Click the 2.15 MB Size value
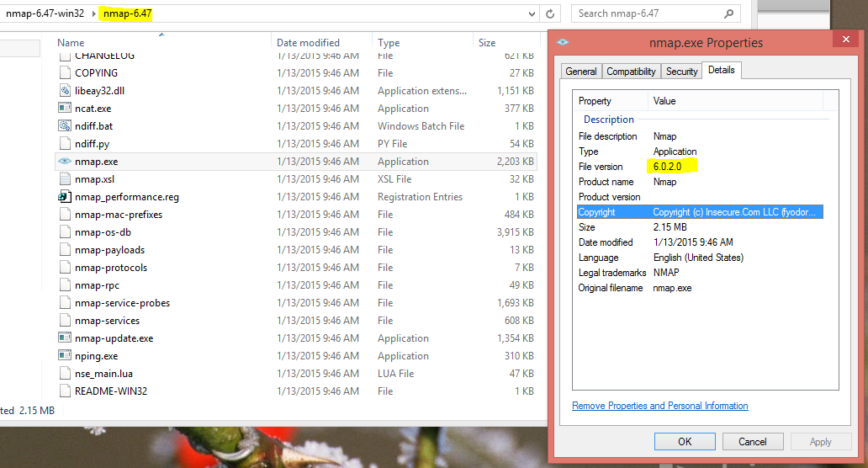 (x=670, y=227)
